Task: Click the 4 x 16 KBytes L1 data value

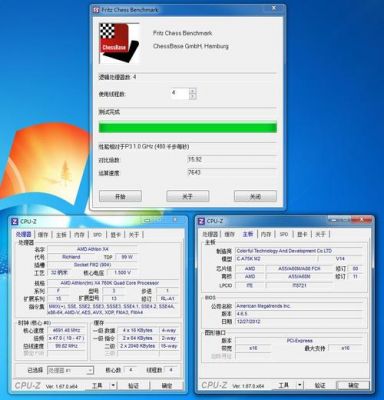Action: tap(138, 330)
